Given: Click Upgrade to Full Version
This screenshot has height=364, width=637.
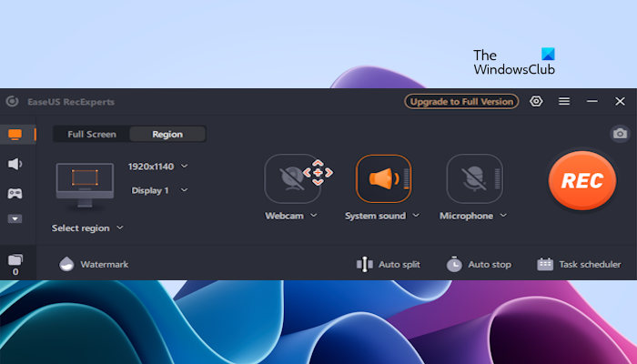Looking at the screenshot, I should point(461,102).
